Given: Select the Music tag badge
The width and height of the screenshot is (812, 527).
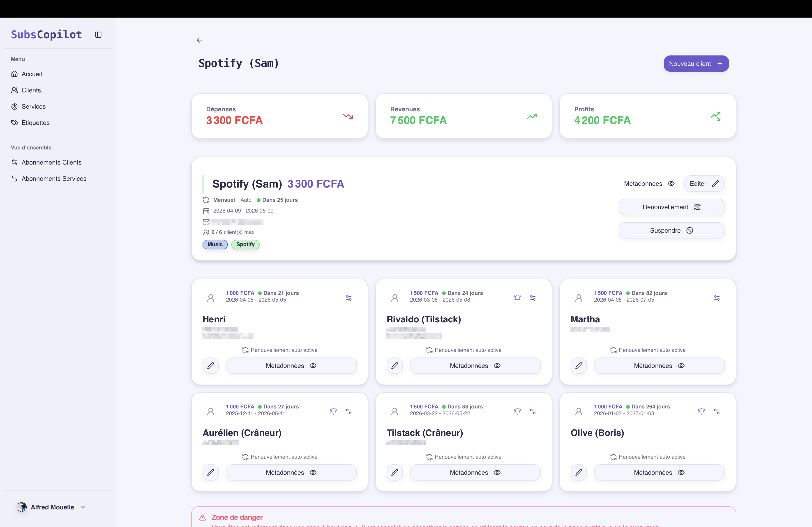Looking at the screenshot, I should coord(215,244).
